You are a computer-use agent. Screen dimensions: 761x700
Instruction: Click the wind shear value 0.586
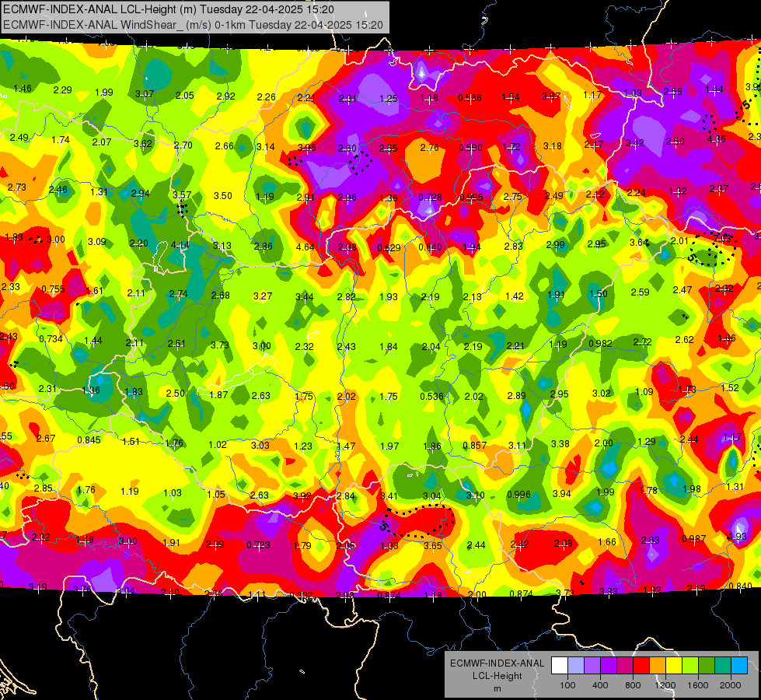(x=470, y=98)
